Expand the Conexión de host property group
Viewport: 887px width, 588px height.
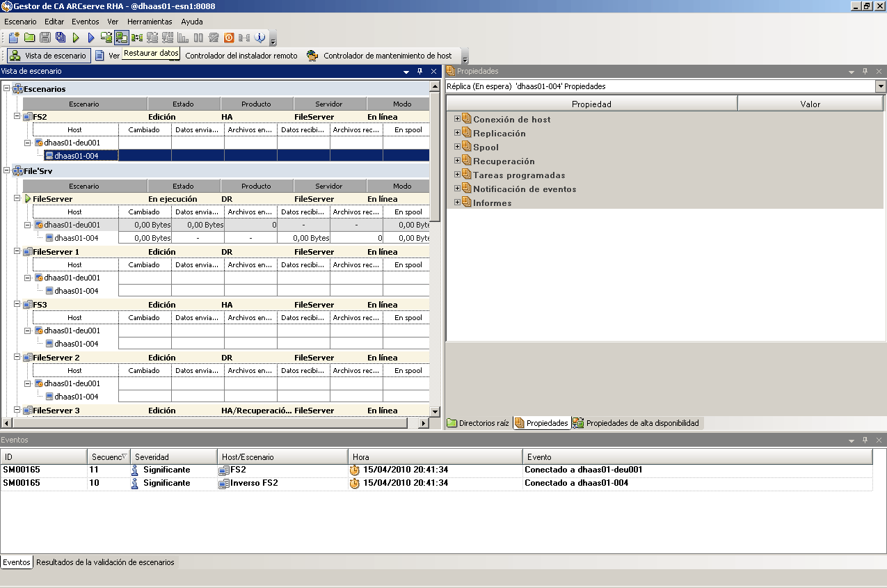click(x=457, y=119)
